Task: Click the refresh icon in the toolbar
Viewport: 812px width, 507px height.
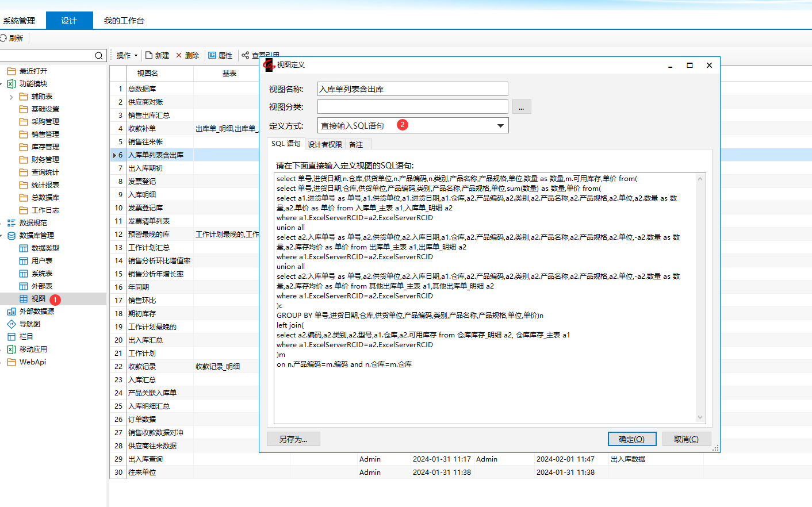Action: coord(3,38)
